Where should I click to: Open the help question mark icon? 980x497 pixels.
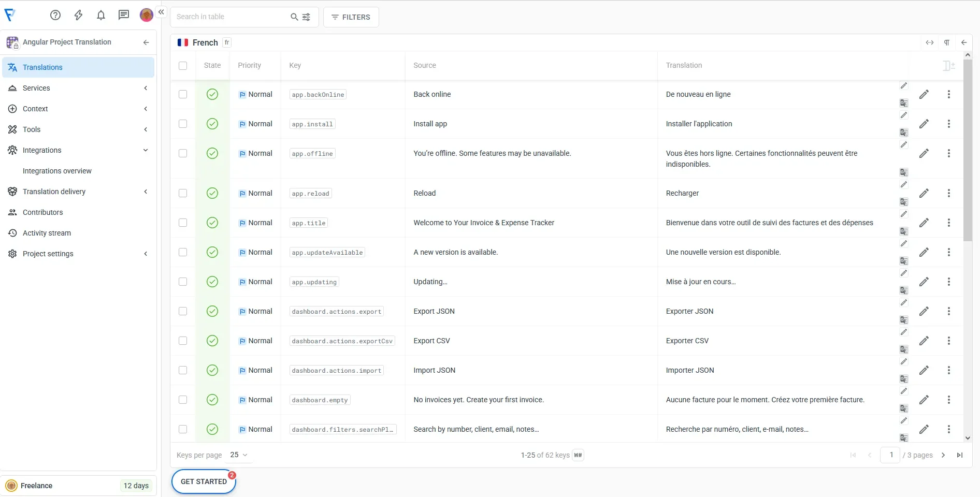point(55,16)
